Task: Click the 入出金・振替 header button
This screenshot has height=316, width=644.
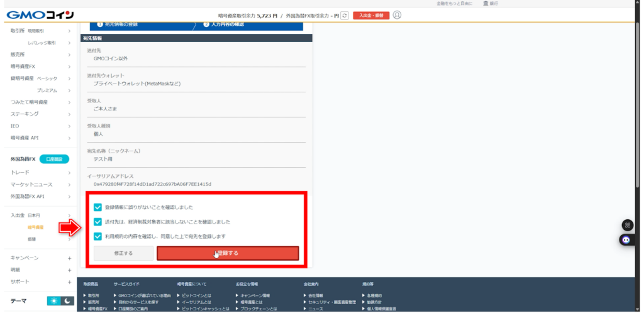Action: pos(370,15)
